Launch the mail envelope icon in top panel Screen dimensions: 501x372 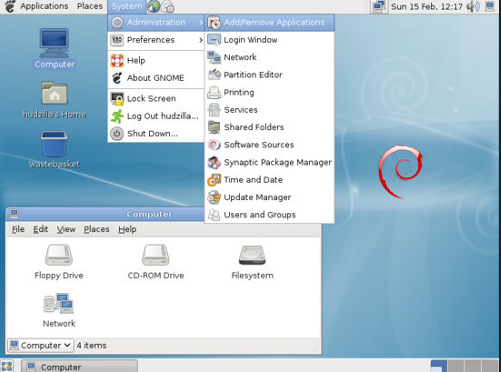pos(168,7)
